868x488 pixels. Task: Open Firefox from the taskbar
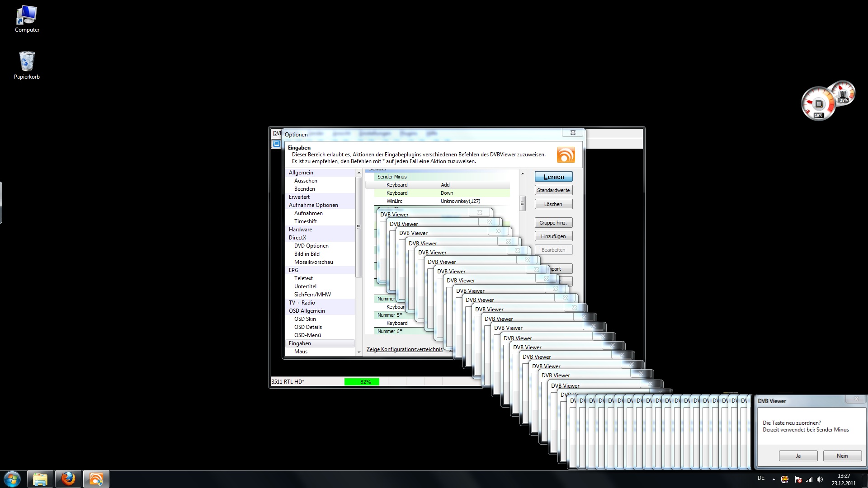tap(68, 479)
